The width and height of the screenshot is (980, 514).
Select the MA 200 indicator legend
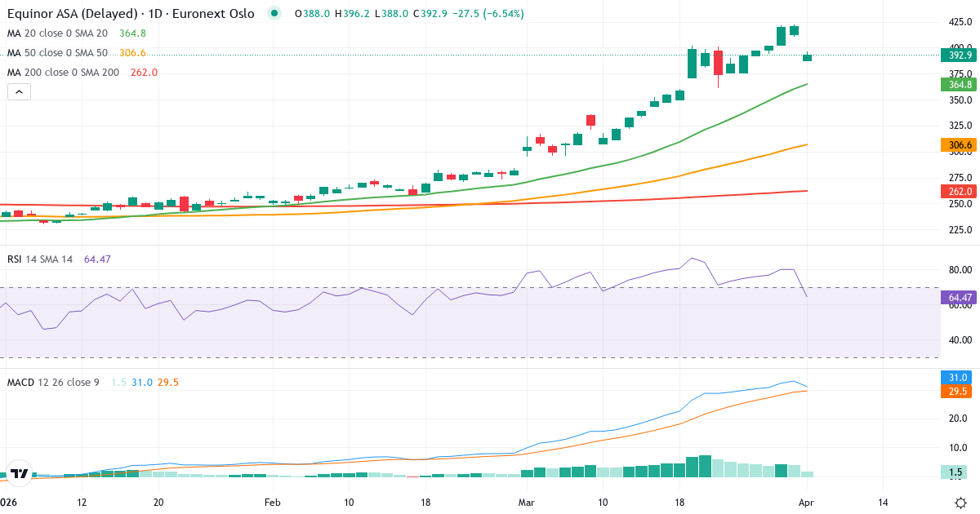[63, 73]
